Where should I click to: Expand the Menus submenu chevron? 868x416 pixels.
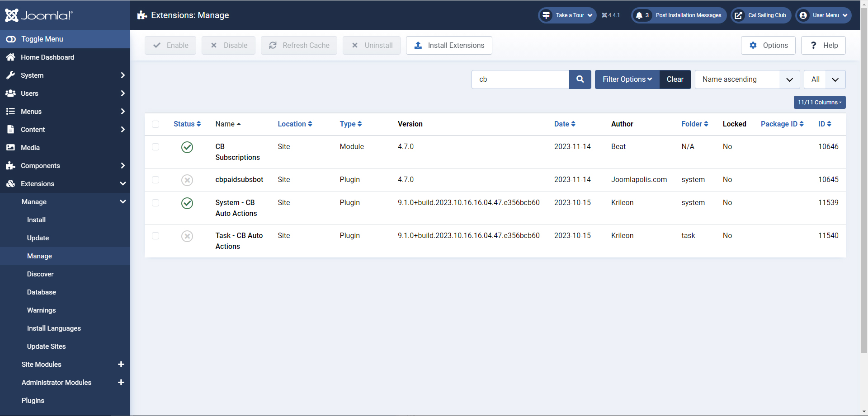tap(123, 112)
